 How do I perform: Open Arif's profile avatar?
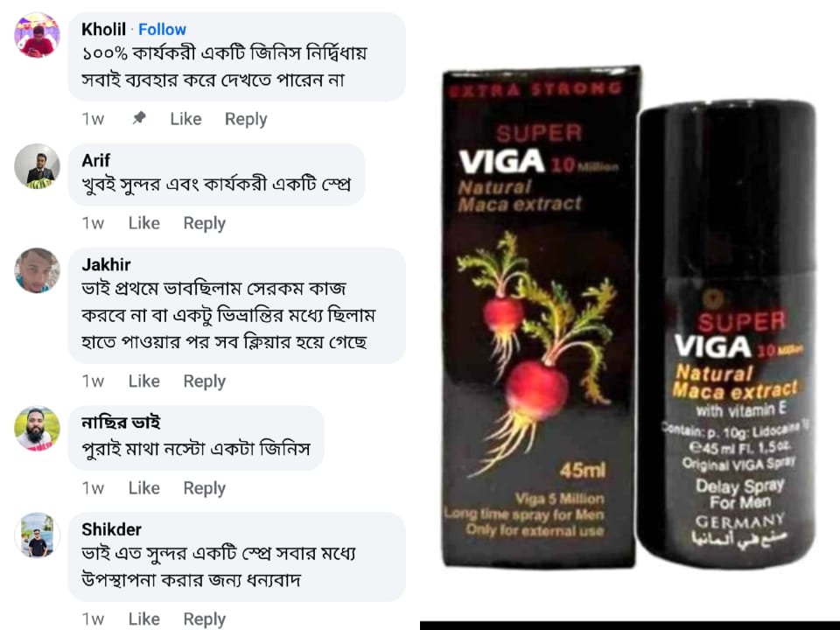pyautogui.click(x=37, y=166)
